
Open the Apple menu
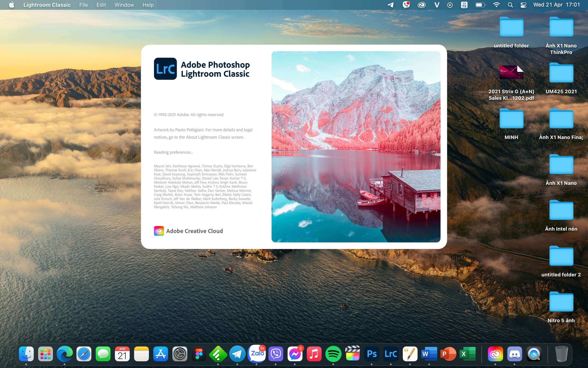point(11,5)
